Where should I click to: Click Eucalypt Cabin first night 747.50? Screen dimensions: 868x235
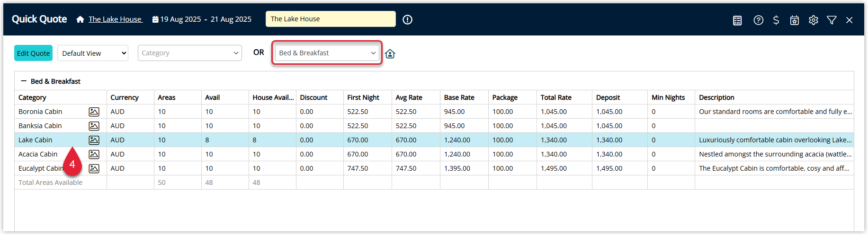(x=358, y=168)
